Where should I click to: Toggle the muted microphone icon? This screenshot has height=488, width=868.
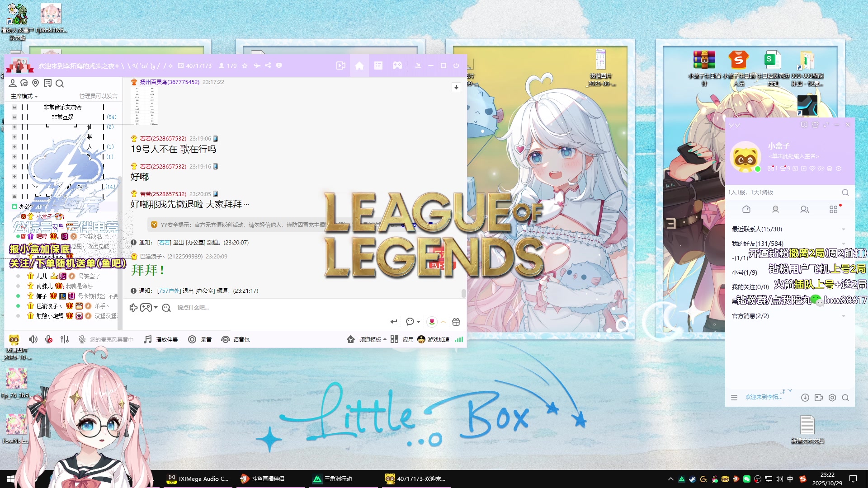pyautogui.click(x=49, y=339)
